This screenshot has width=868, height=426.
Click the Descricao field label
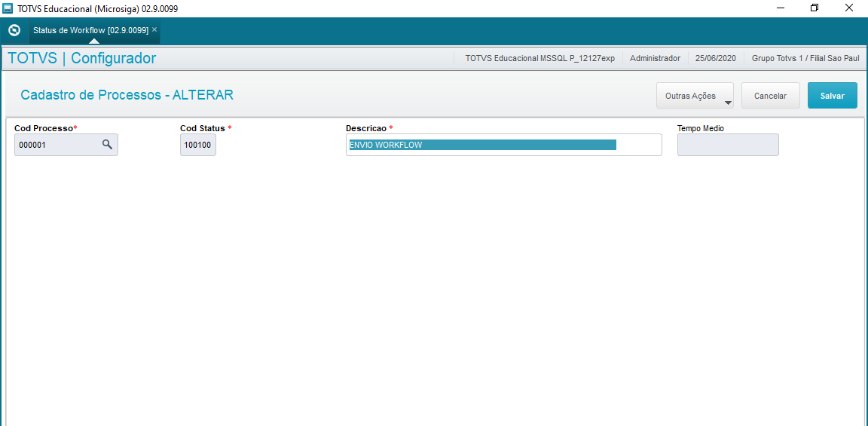(368, 128)
